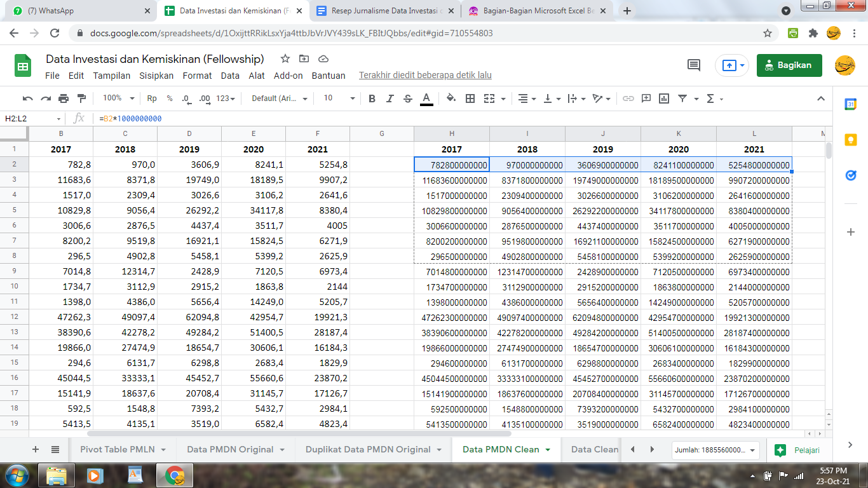This screenshot has width=868, height=488.
Task: Click the paint format roller icon
Action: tap(81, 98)
